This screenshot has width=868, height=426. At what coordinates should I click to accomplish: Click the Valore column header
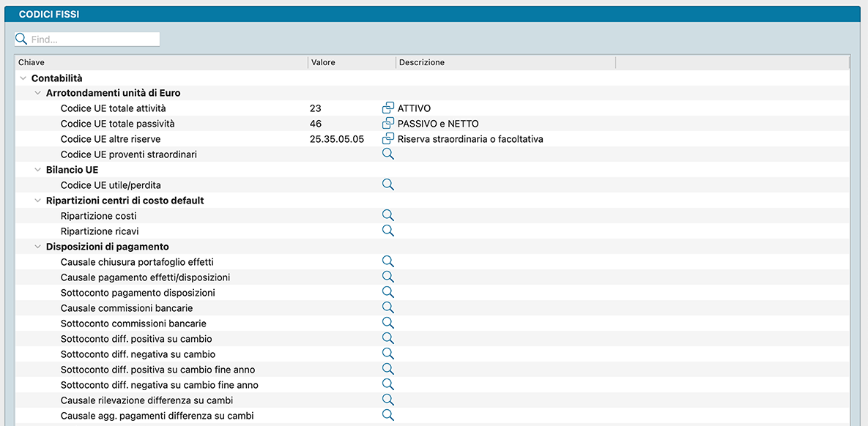point(352,63)
